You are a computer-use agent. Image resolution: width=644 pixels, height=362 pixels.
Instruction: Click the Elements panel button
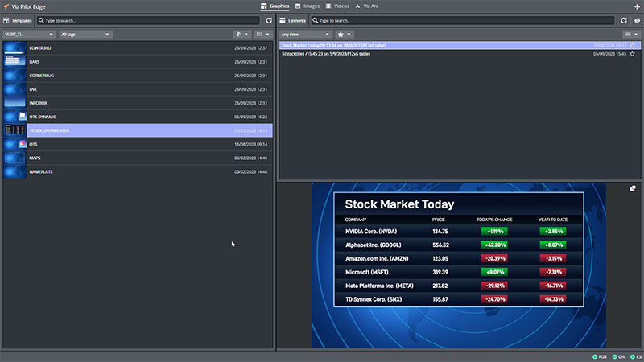click(292, 21)
